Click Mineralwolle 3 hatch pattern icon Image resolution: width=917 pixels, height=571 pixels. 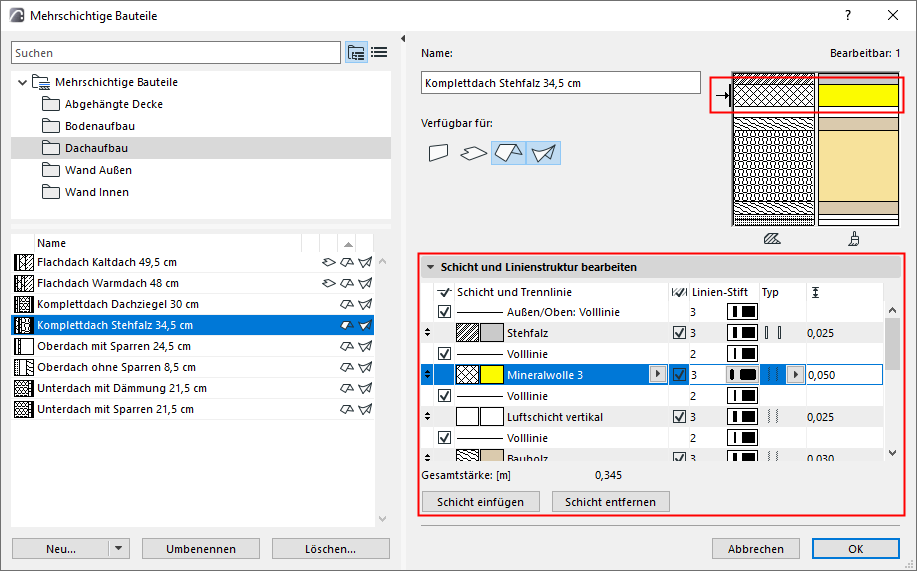click(467, 375)
